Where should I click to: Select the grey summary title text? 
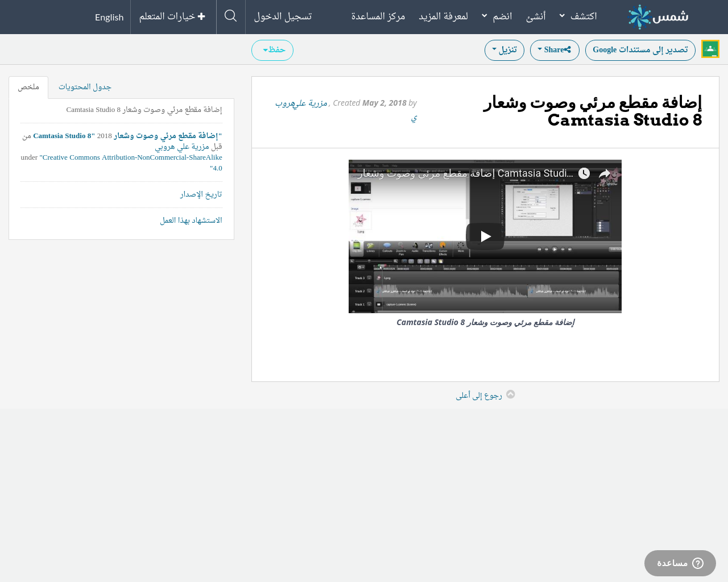pos(144,110)
